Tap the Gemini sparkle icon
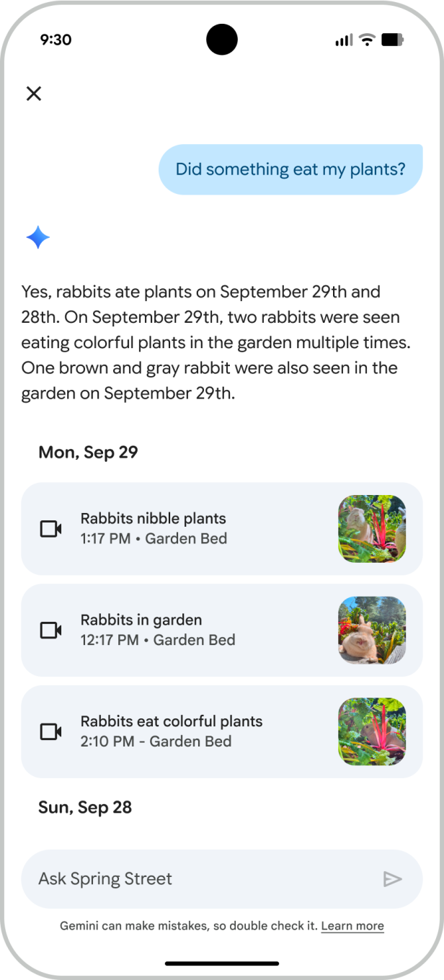Image resolution: width=444 pixels, height=980 pixels. point(37,237)
